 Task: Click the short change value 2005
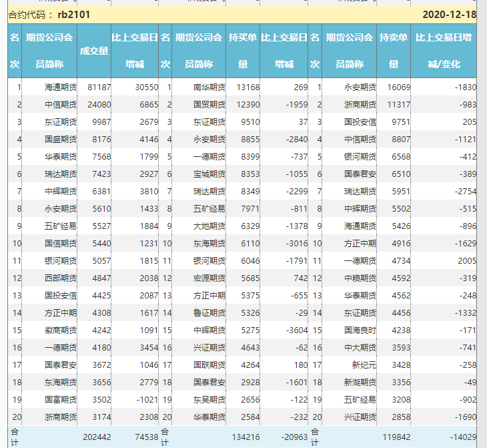click(x=467, y=261)
